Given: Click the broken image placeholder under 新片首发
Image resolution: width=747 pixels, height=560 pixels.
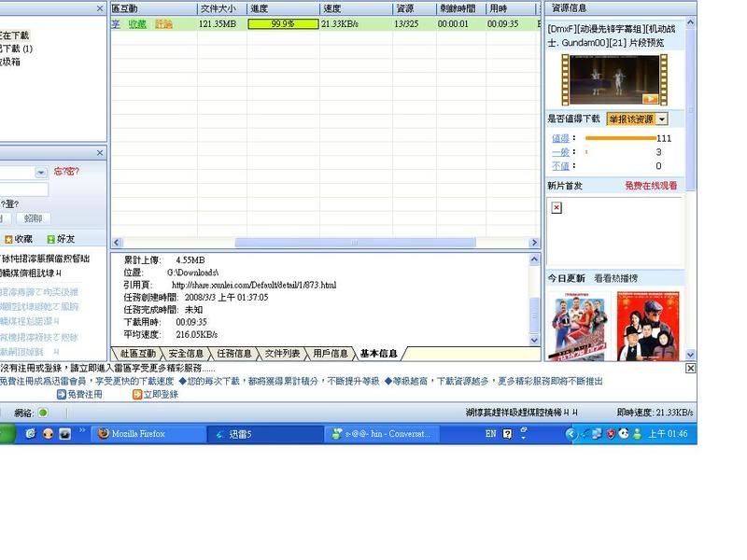Looking at the screenshot, I should coord(557,207).
